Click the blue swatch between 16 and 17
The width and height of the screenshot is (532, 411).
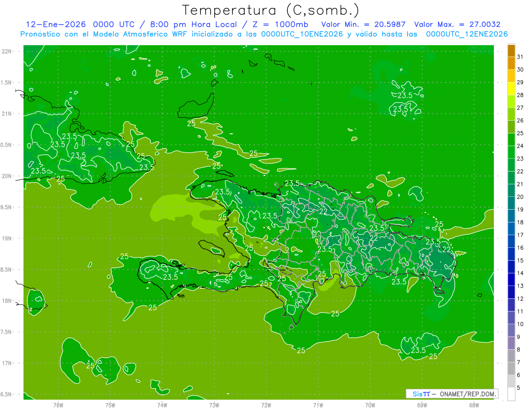tap(511, 242)
